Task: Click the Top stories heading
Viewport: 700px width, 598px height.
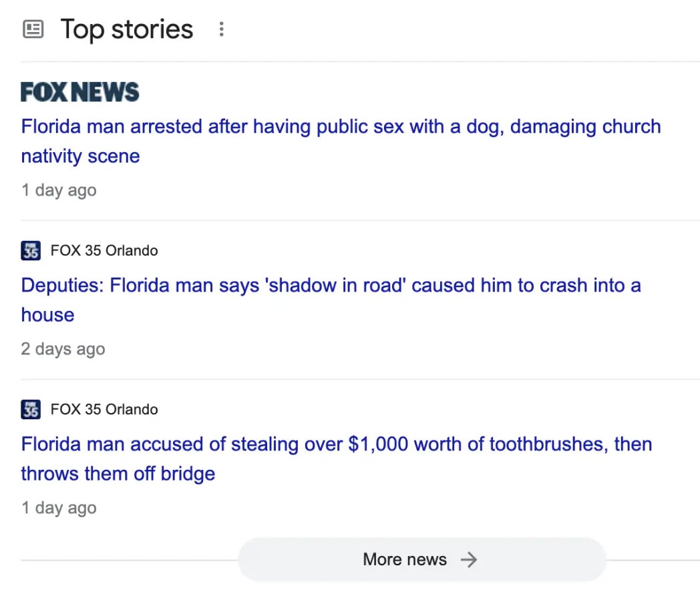Action: point(127,29)
